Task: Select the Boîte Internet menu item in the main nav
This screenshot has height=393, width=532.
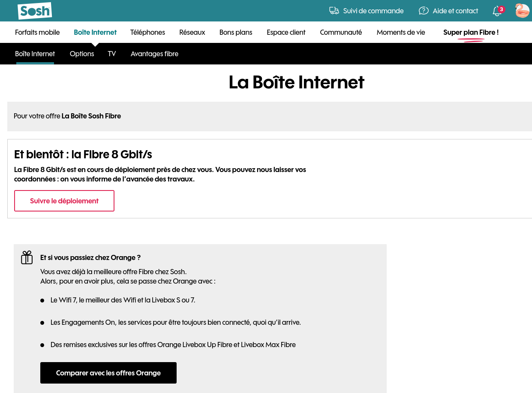Action: pos(95,32)
